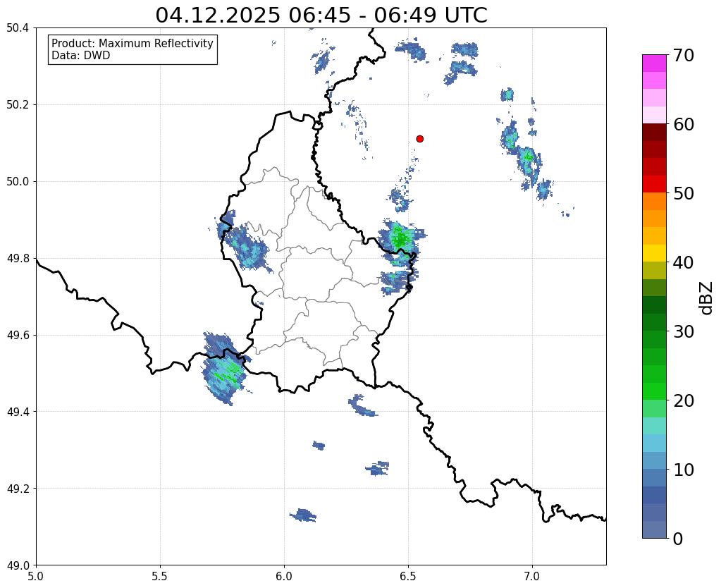Click the 'dBZ' colorbar label
The image size is (721, 588).
tap(707, 298)
